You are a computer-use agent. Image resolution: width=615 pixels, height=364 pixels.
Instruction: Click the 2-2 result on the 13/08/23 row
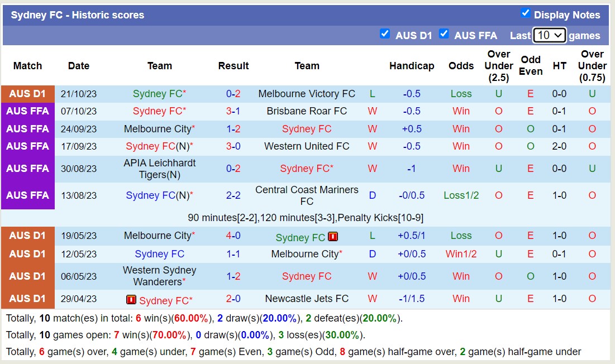[x=233, y=195]
